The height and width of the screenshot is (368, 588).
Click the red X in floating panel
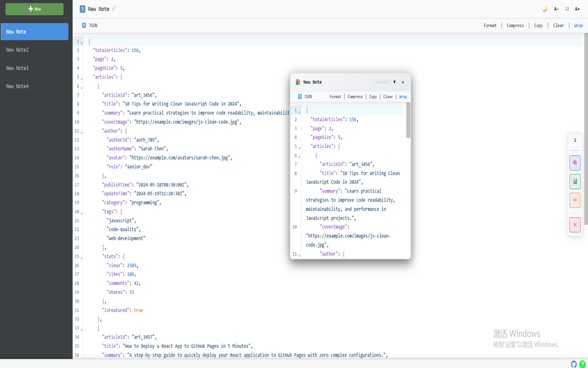pos(575,225)
